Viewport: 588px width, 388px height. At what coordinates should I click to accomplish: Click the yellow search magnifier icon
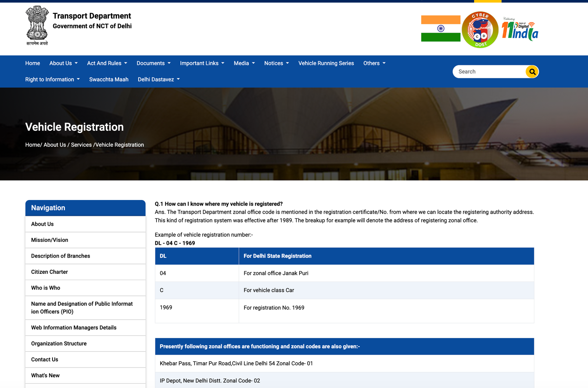coord(532,72)
